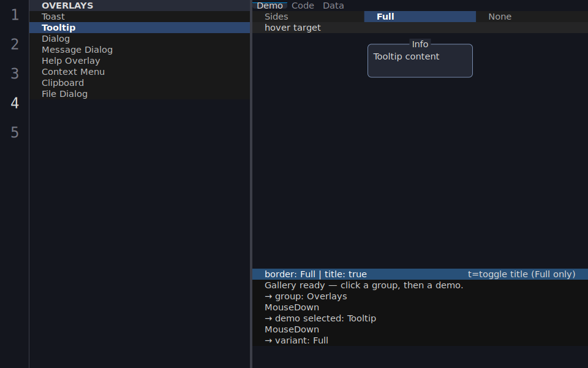Show the Help Overlay demo
Viewport: 588px width, 368px height.
(140, 61)
